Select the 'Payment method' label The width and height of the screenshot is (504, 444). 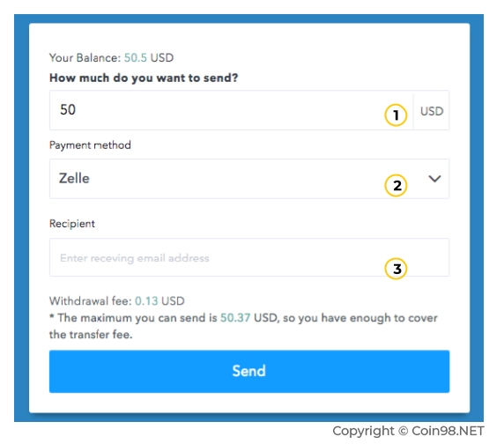click(x=90, y=145)
